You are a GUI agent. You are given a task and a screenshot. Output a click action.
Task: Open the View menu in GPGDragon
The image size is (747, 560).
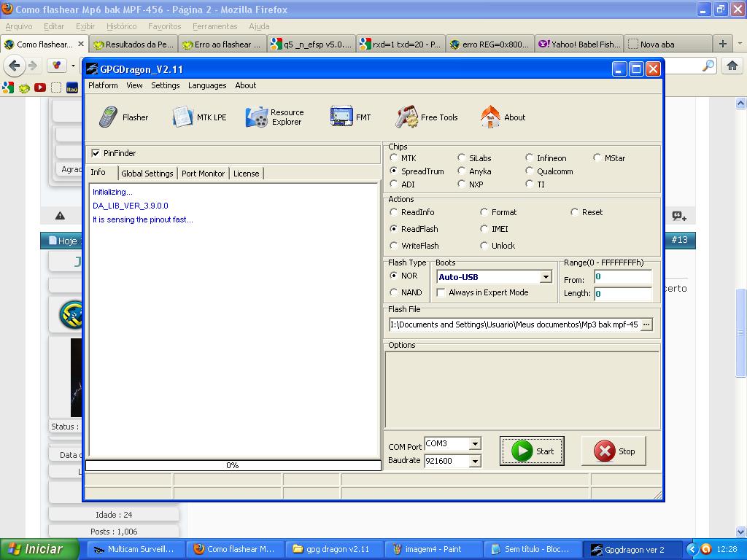pos(134,85)
